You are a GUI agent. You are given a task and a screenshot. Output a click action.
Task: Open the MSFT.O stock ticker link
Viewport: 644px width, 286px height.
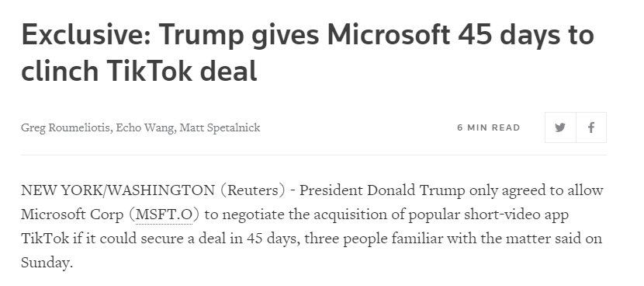click(164, 214)
